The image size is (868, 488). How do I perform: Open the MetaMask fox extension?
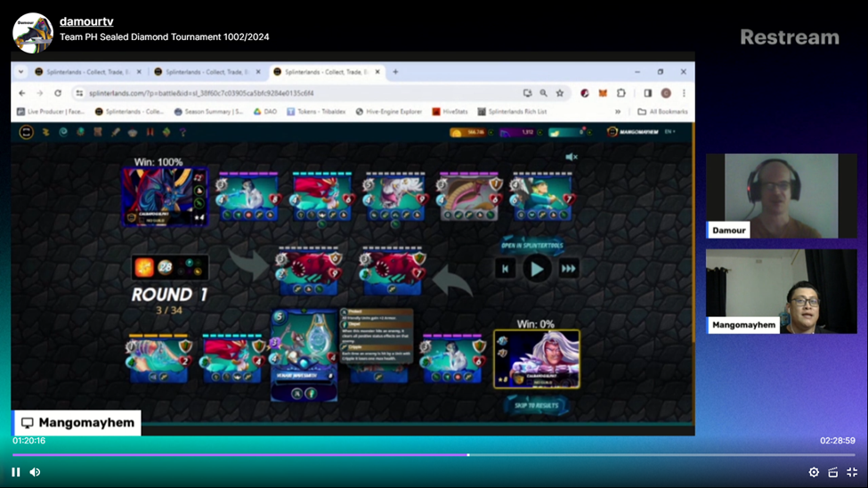(x=603, y=93)
